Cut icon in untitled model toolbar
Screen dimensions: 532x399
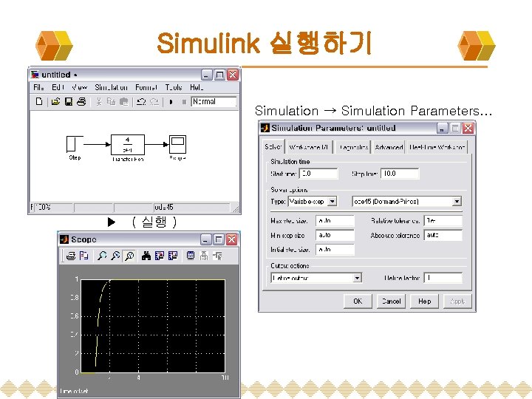pyautogui.click(x=99, y=101)
